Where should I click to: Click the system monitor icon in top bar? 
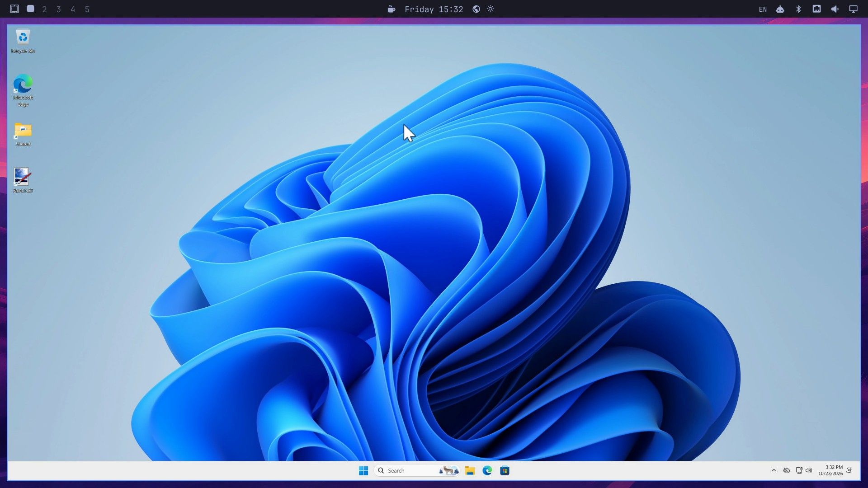[x=816, y=9]
